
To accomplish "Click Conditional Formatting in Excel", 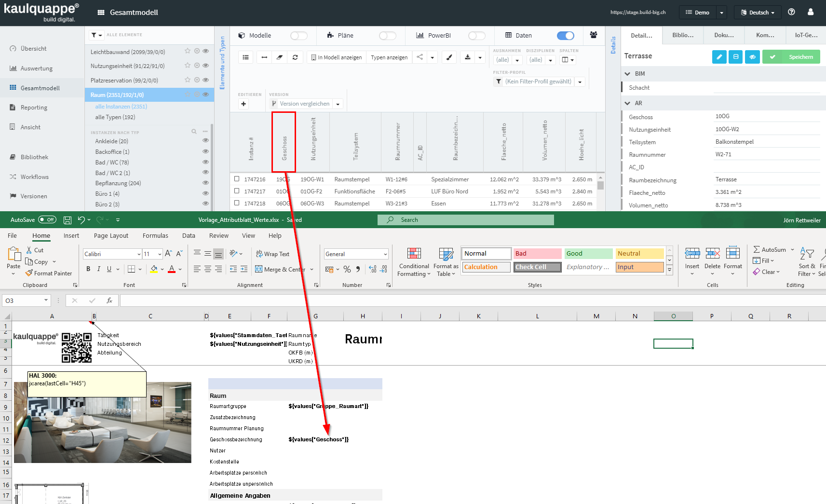I will tap(414, 262).
